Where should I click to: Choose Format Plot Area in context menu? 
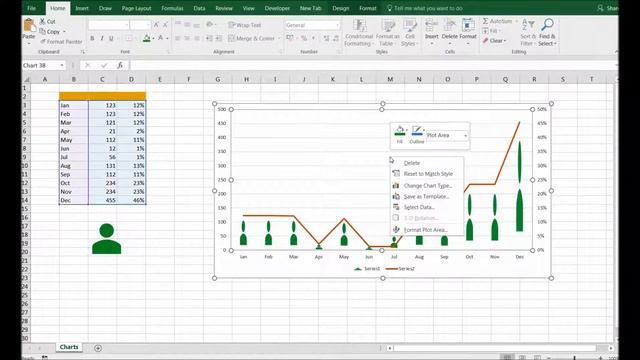pos(427,230)
